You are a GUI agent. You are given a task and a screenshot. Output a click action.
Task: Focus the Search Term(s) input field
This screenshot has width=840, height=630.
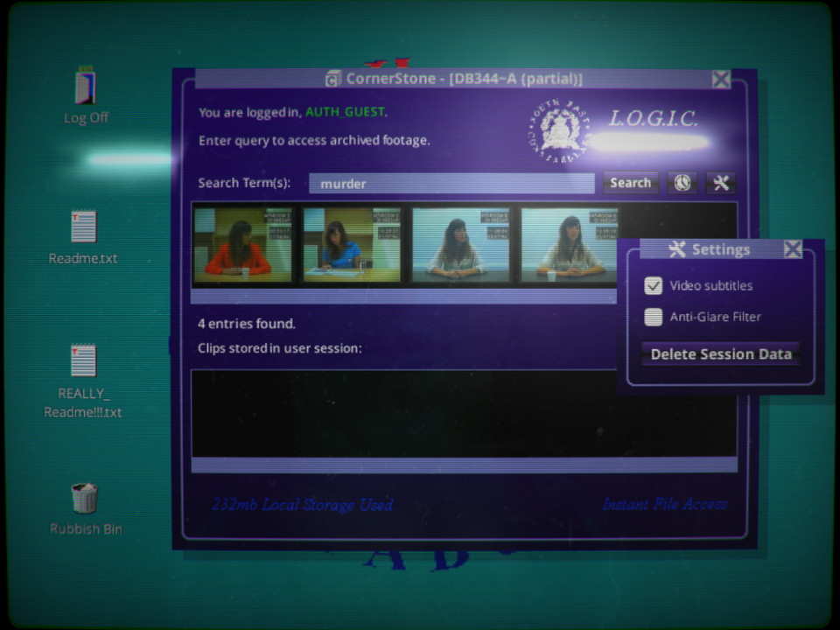451,184
